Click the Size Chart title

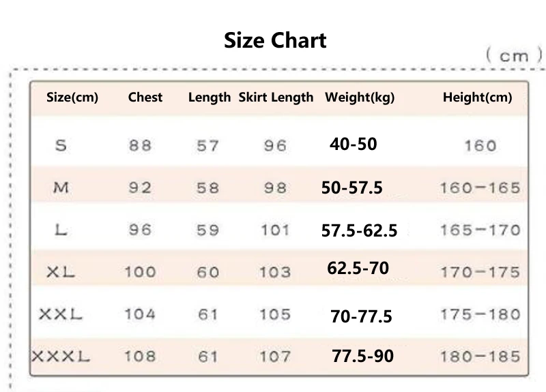click(275, 40)
